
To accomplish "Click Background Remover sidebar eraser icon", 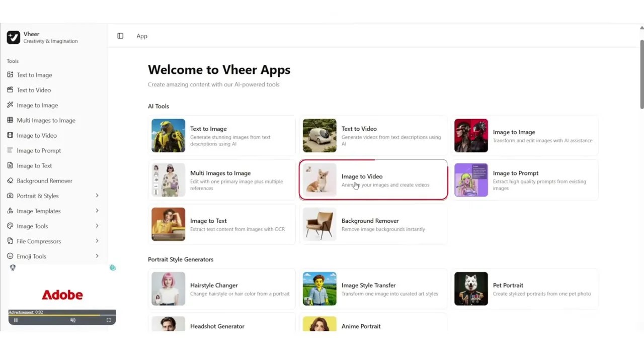I will coord(10,180).
